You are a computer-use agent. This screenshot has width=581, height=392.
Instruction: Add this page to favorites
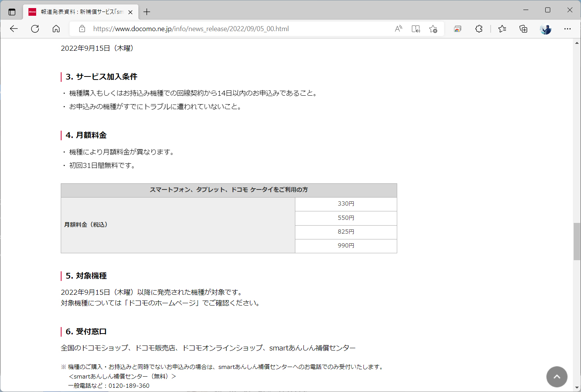tap(433, 29)
